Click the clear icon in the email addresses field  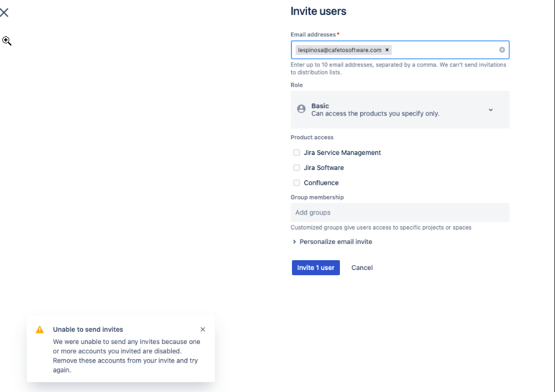tap(501, 50)
